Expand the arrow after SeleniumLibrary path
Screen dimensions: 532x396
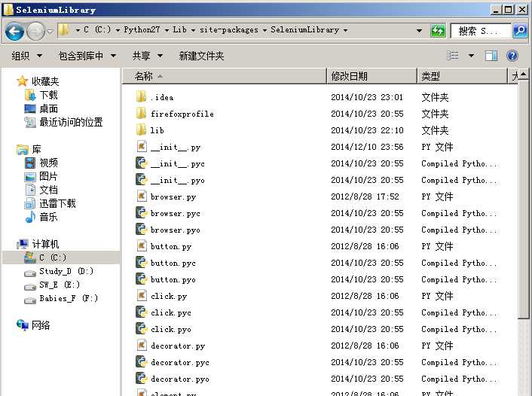coord(345,30)
